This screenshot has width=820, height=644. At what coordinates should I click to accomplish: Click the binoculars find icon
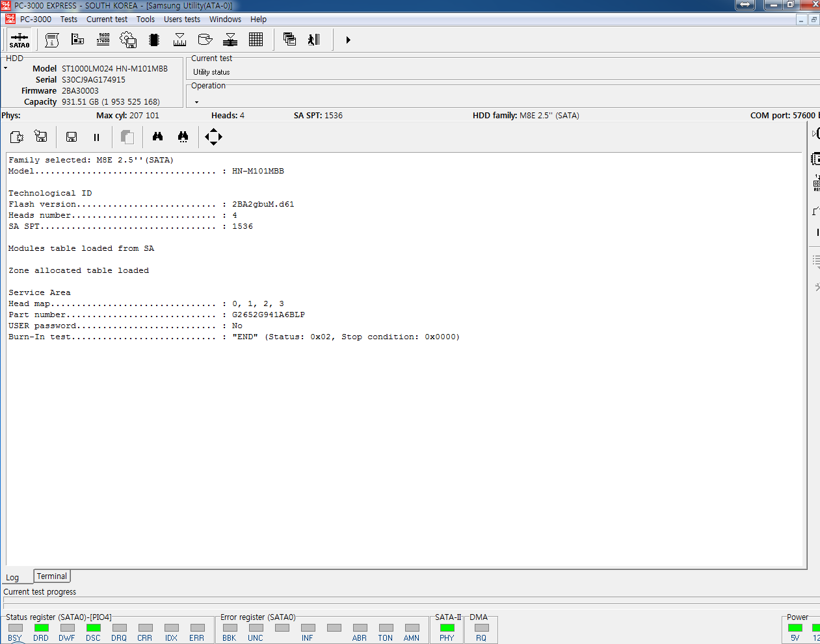click(157, 136)
